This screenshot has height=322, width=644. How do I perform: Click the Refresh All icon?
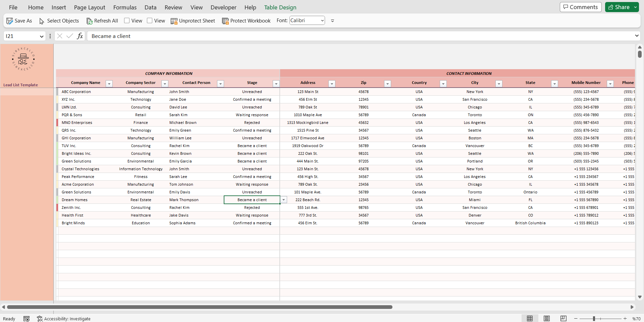pyautogui.click(x=90, y=21)
